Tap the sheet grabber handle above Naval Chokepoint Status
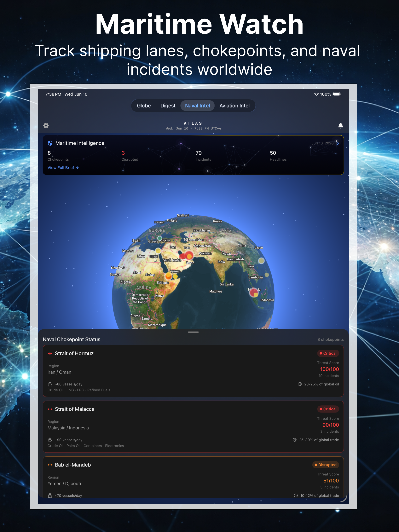This screenshot has height=532, width=399. (x=193, y=332)
